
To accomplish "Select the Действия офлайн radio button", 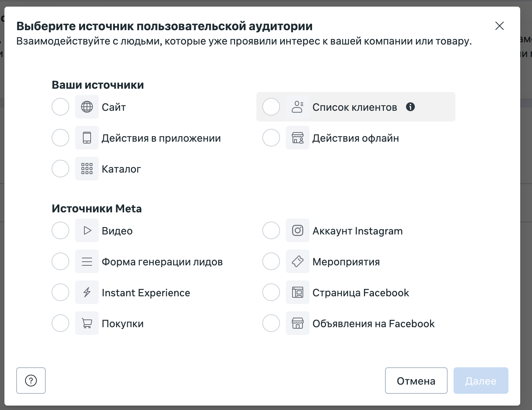I will pos(271,138).
